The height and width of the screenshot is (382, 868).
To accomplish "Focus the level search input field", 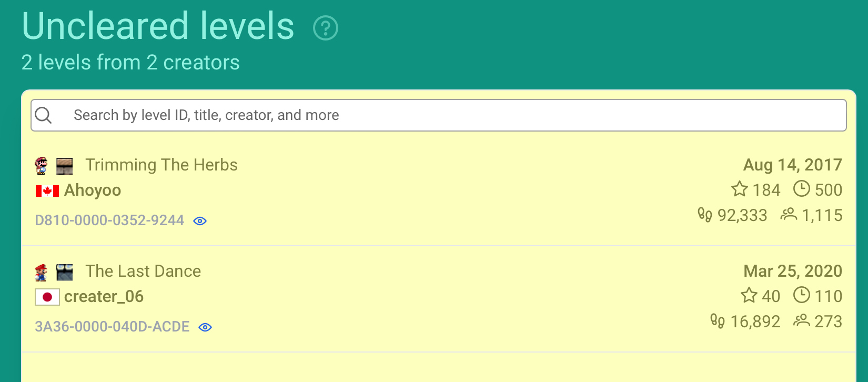I will (x=452, y=115).
